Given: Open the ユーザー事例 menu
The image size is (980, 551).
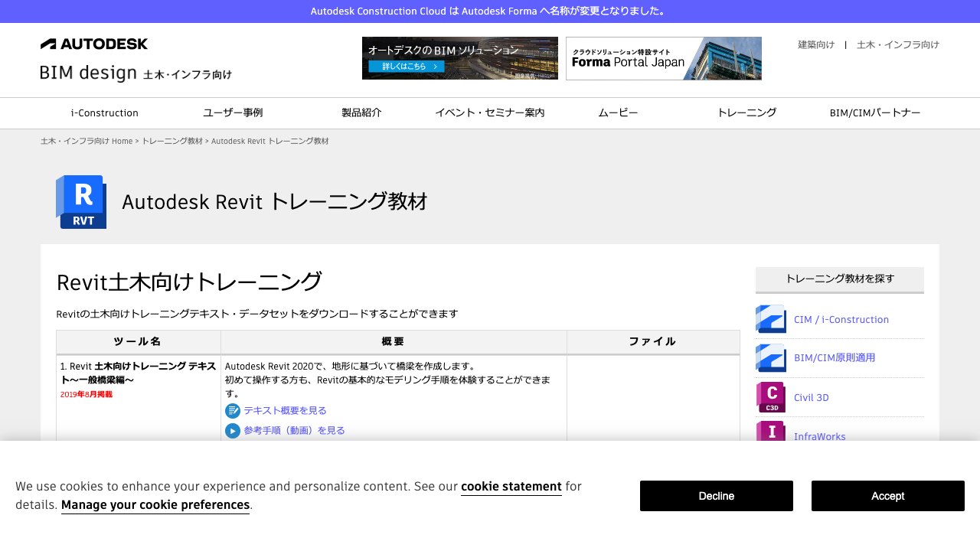Looking at the screenshot, I should click(233, 113).
